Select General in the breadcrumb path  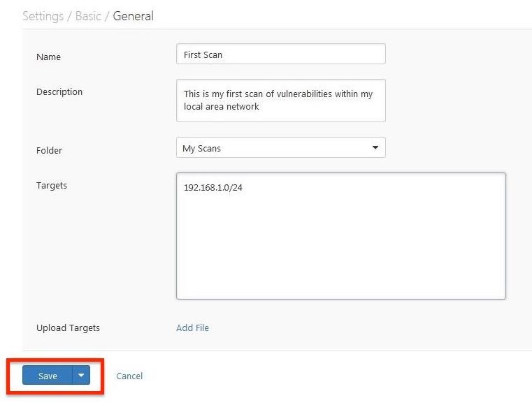133,16
